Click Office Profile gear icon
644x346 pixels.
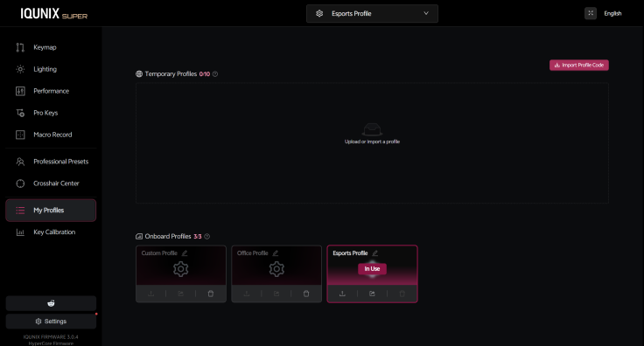(x=276, y=269)
